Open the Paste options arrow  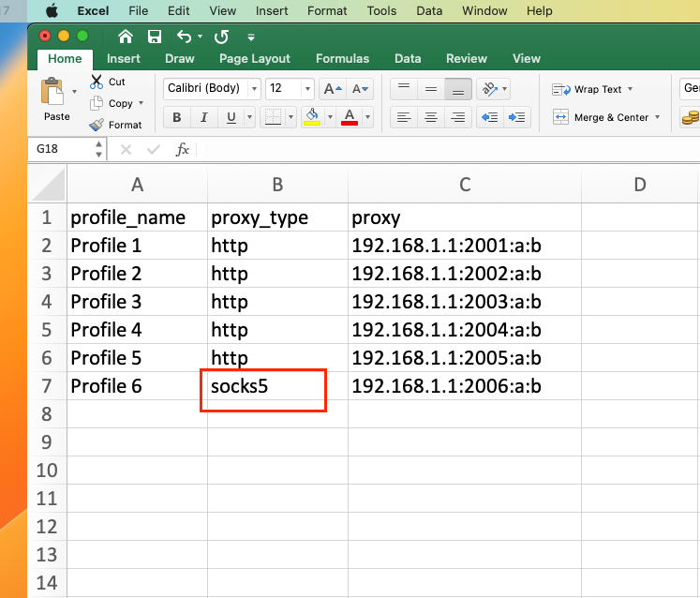75,92
